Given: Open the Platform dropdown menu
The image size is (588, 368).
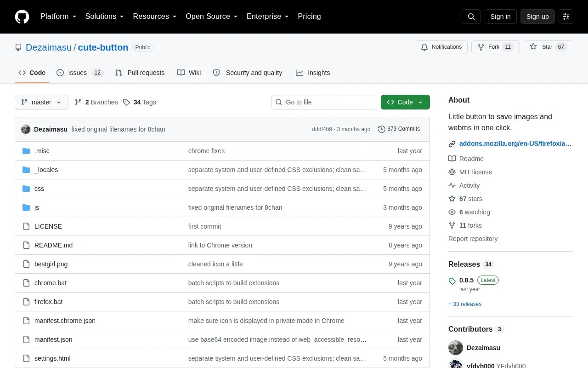Looking at the screenshot, I should [58, 17].
